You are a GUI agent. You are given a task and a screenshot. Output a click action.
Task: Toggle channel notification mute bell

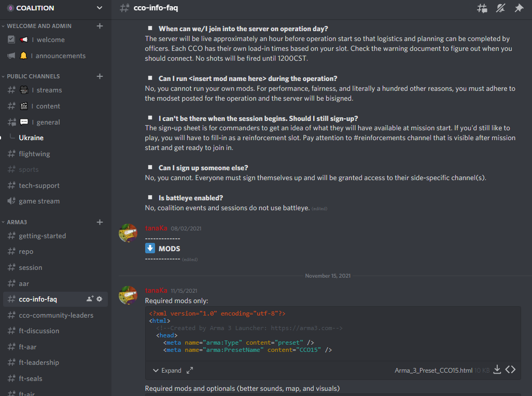click(x=500, y=8)
